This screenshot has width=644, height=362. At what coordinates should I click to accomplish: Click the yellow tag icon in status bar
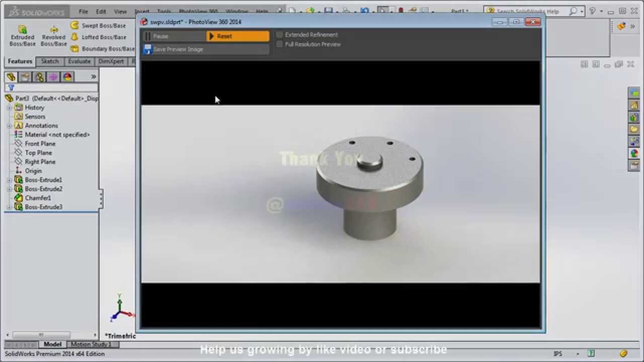coord(623,353)
